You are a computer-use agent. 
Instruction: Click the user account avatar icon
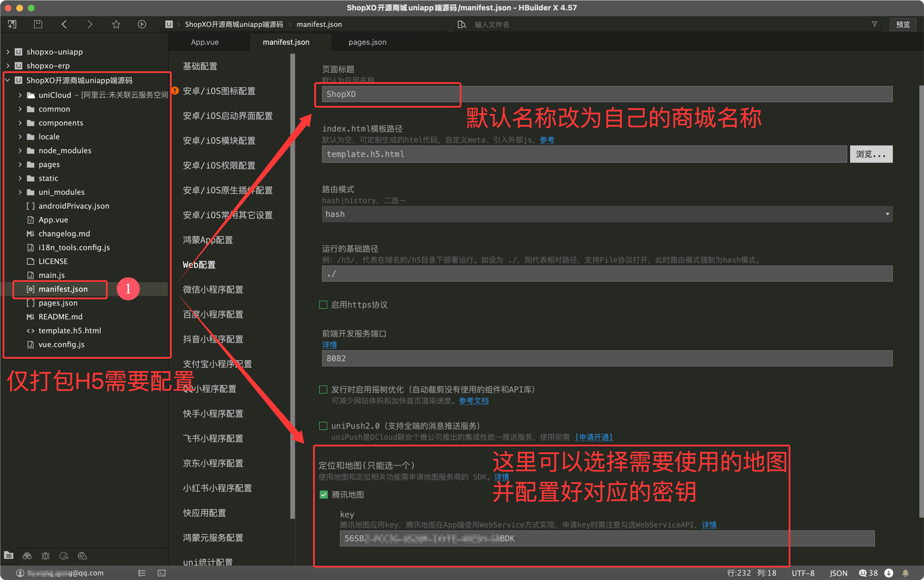pyautogui.click(x=20, y=573)
